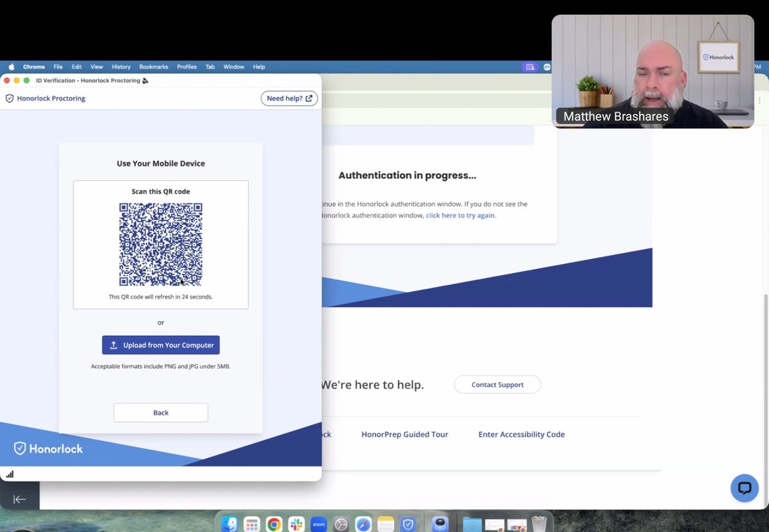Open the Downloads folder in Dock
The image size is (769, 532).
click(472, 524)
